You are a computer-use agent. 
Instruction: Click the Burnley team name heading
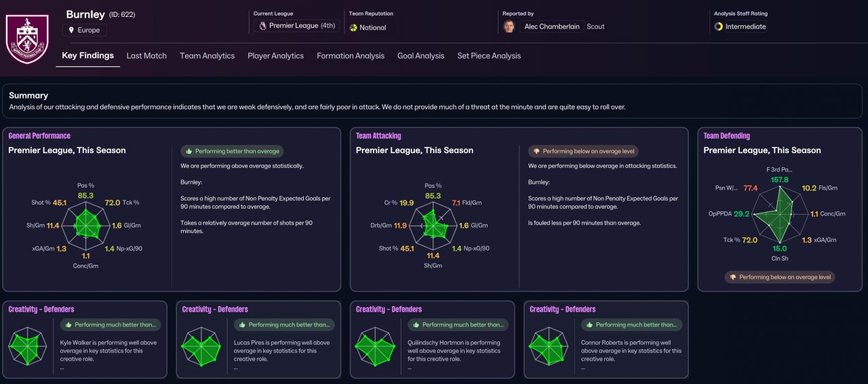coord(85,14)
